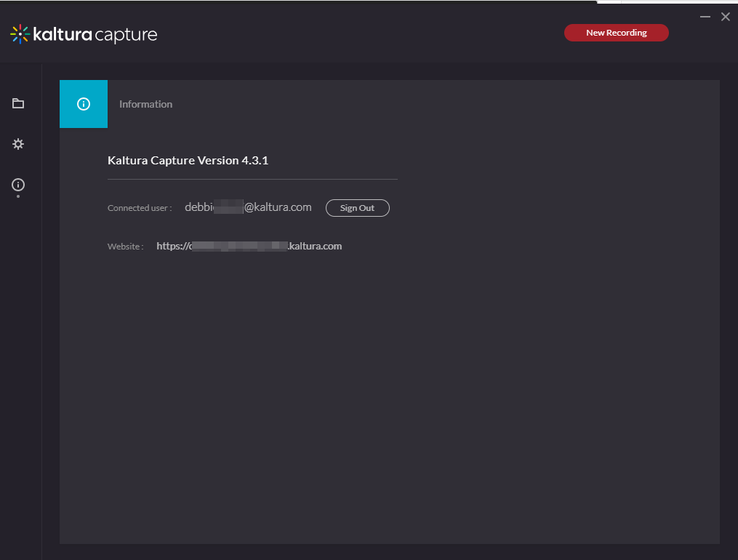Screen dimensions: 738x560
Task: Select the info icon in left sidebar
Action: pyautogui.click(x=18, y=185)
